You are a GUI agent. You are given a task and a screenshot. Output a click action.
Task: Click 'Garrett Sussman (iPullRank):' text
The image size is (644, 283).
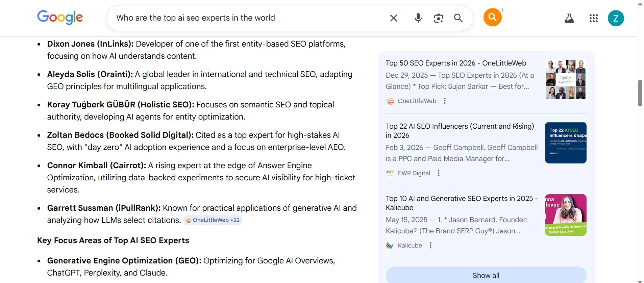pos(104,208)
